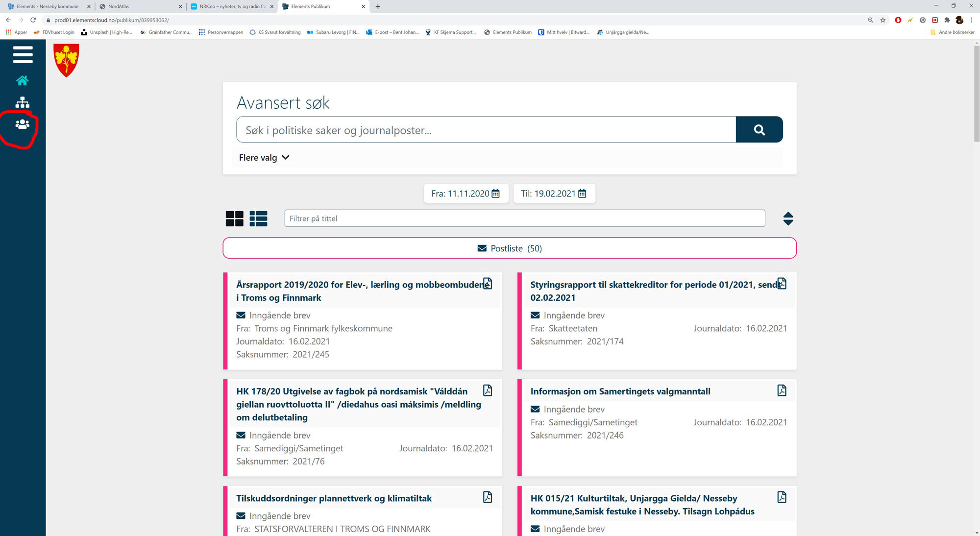
Task: Switch to NordAtlas browser tab
Action: tap(140, 6)
